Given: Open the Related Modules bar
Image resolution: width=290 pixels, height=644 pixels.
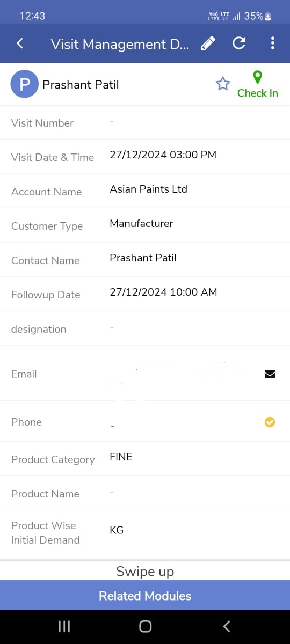Looking at the screenshot, I should tap(145, 596).
